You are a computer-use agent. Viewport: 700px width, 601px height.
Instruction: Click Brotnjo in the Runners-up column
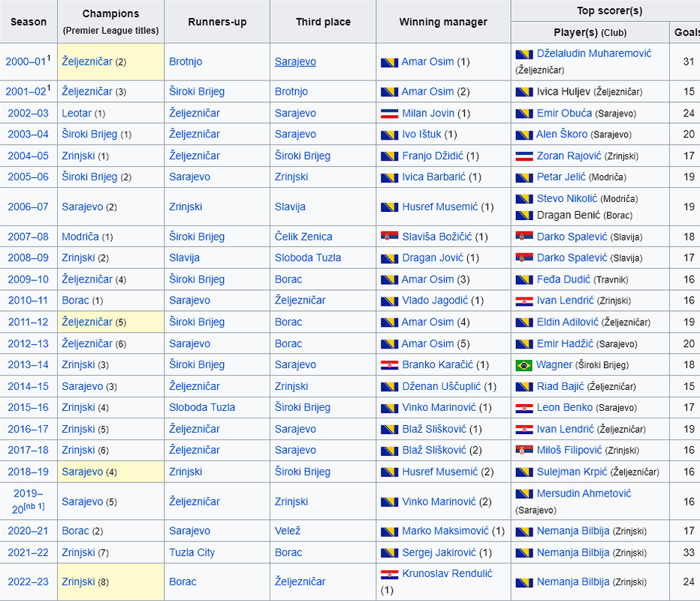[186, 62]
